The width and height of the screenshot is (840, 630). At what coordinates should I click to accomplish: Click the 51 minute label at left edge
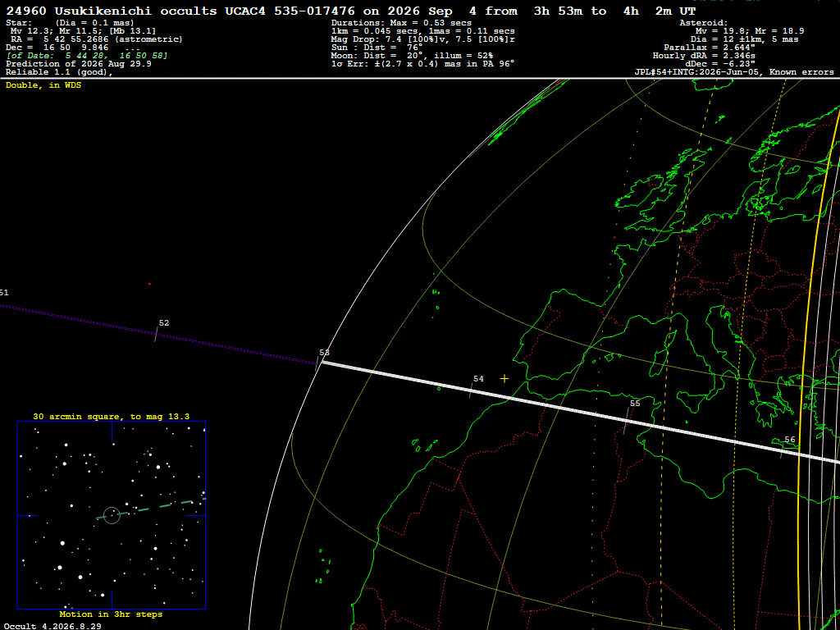point(4,293)
